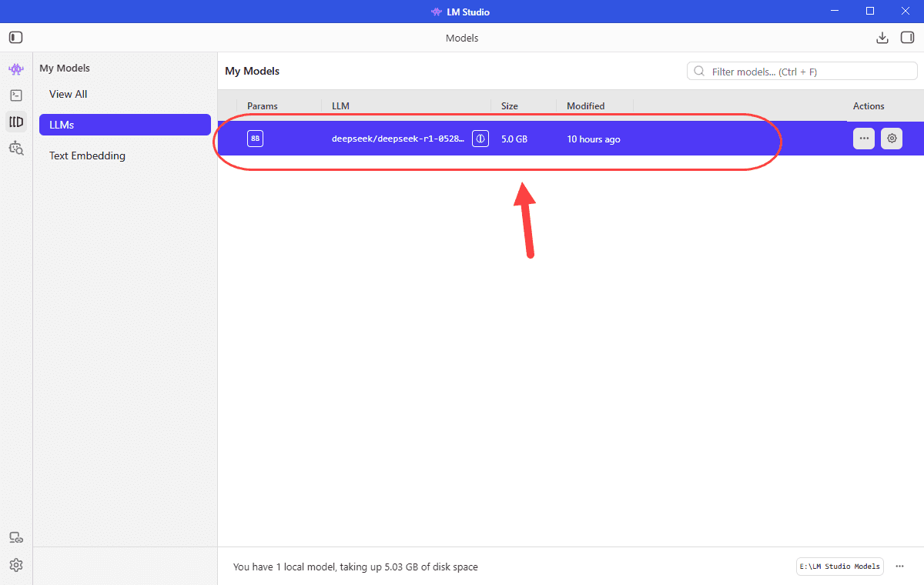Select the My Models folder icon in sidebar
The height and width of the screenshot is (585, 924).
(x=16, y=122)
